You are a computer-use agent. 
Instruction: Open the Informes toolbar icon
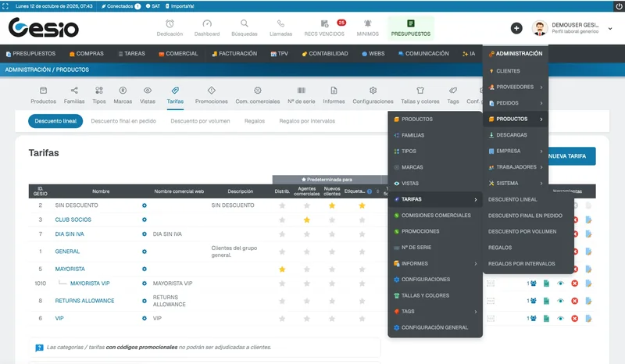(x=334, y=91)
